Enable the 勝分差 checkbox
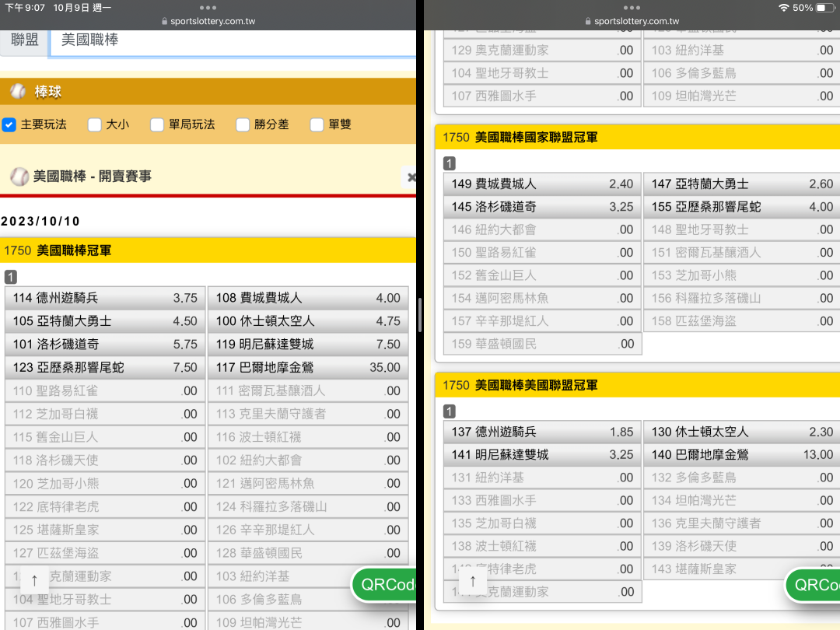Image resolution: width=840 pixels, height=630 pixels. tap(243, 124)
